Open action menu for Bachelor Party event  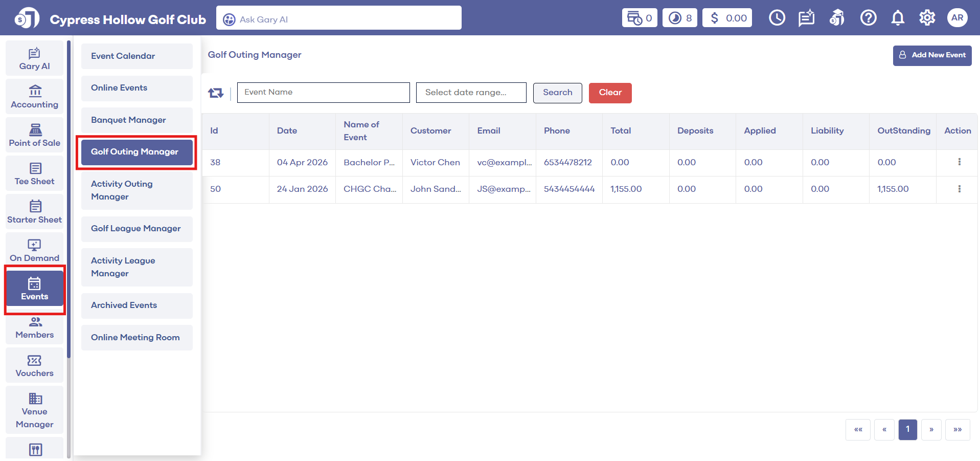pyautogui.click(x=959, y=162)
